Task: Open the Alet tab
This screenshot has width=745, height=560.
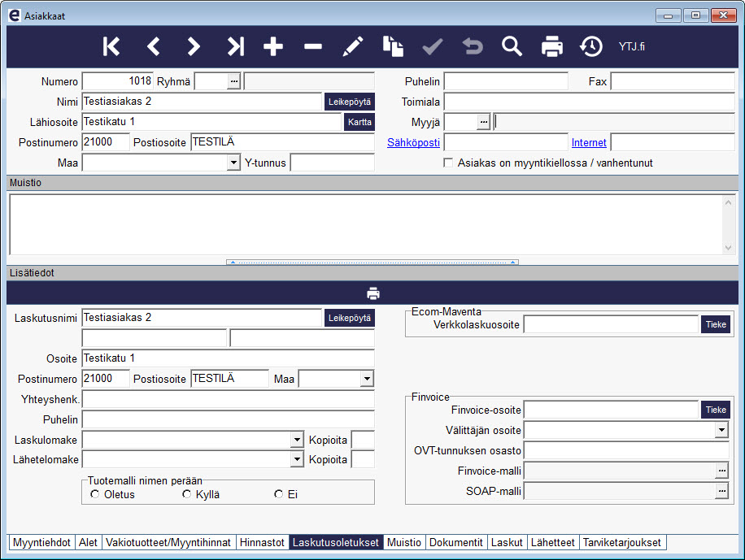Action: tap(88, 542)
